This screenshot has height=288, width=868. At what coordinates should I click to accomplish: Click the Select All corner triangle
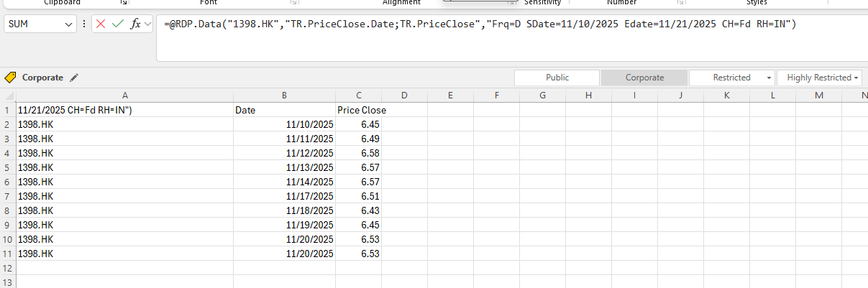8,96
